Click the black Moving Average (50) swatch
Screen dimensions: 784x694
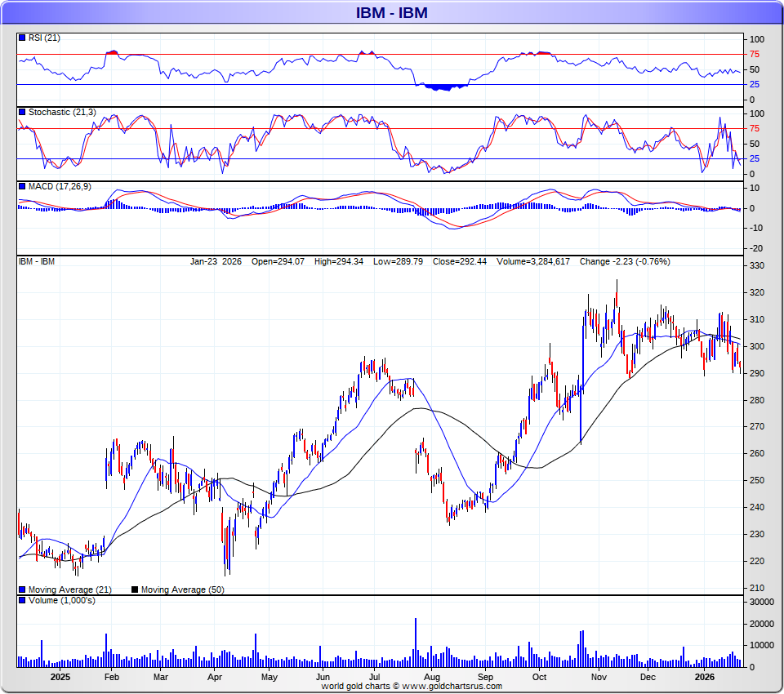(x=135, y=589)
